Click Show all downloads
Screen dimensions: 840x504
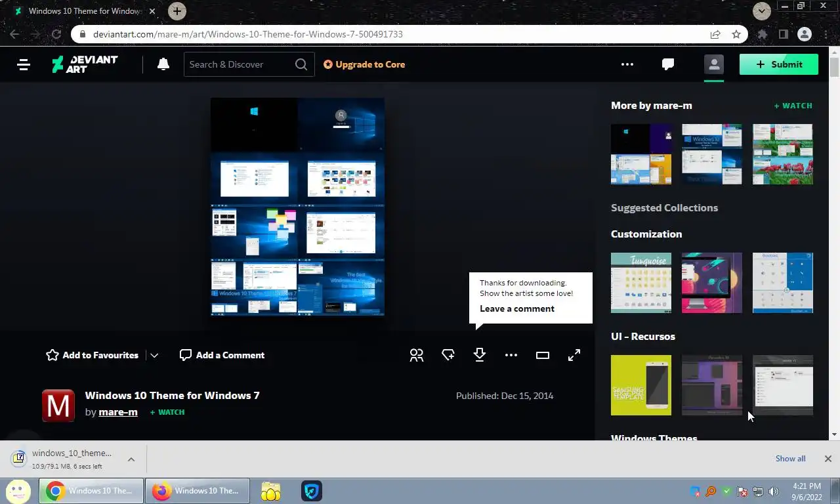pyautogui.click(x=790, y=459)
